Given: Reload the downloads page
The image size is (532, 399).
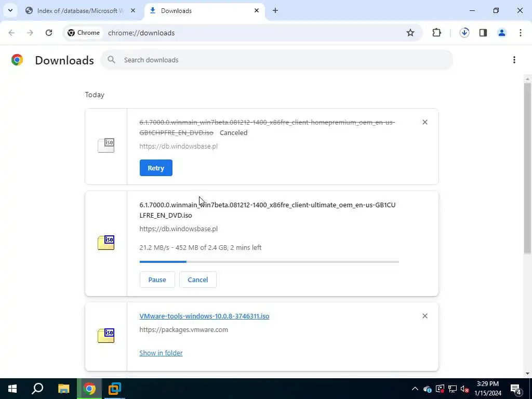Looking at the screenshot, I should (x=49, y=33).
